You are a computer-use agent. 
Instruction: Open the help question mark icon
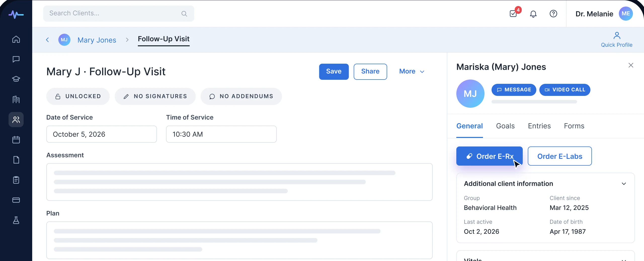tap(553, 14)
